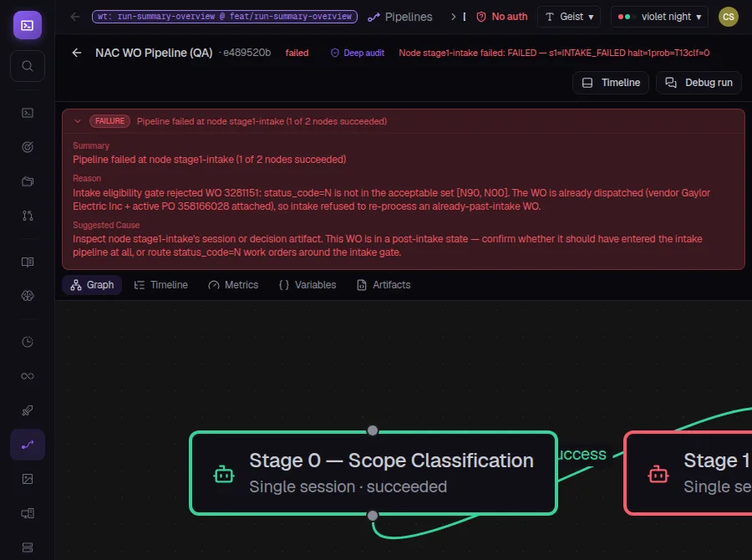Open the infinity loop sidebar icon

pos(28,376)
